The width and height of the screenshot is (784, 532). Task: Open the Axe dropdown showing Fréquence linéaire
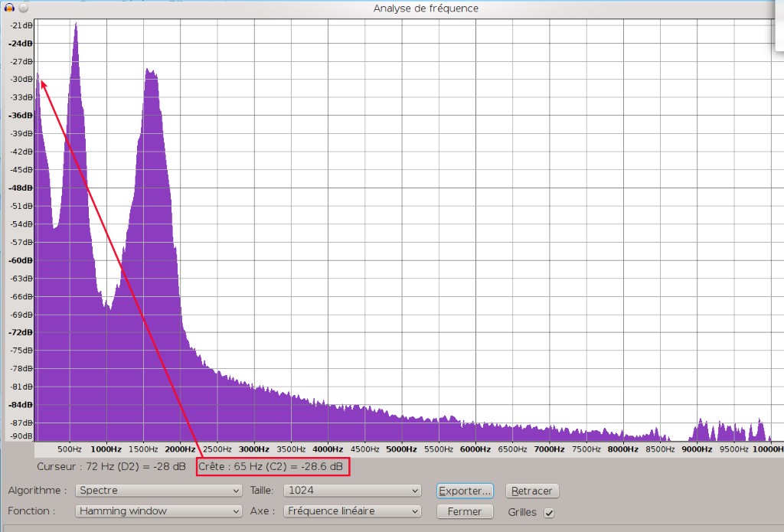click(352, 511)
